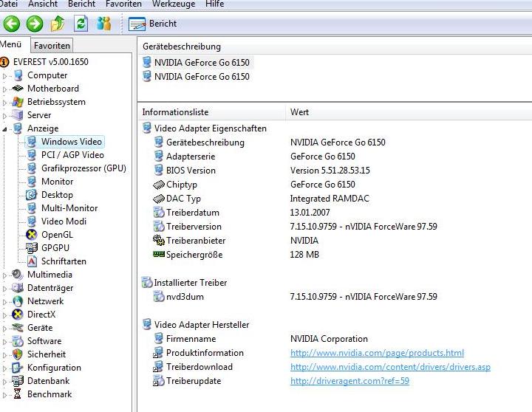Click the Treiberanbieter gears icon
Viewport: 532px width, 412px height.
pyautogui.click(x=159, y=240)
